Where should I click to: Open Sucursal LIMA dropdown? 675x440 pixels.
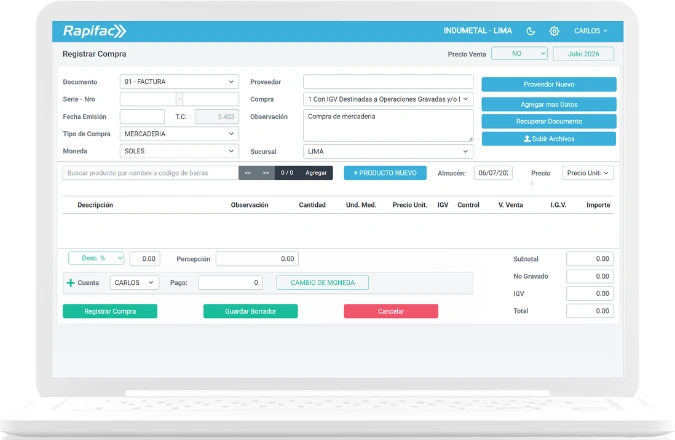(388, 152)
